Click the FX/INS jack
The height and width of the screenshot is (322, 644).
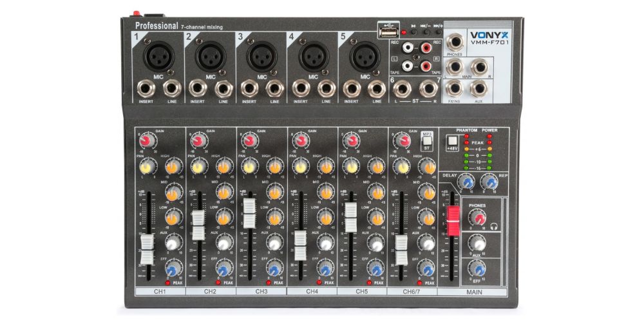pyautogui.click(x=455, y=88)
